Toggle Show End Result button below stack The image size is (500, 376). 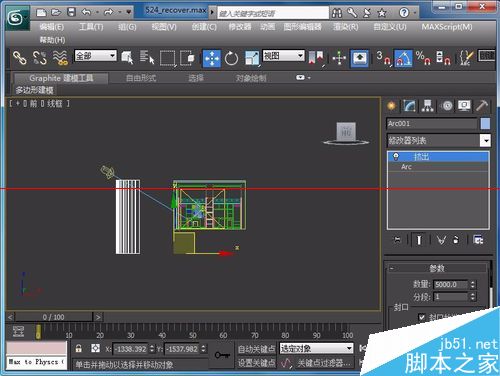419,240
